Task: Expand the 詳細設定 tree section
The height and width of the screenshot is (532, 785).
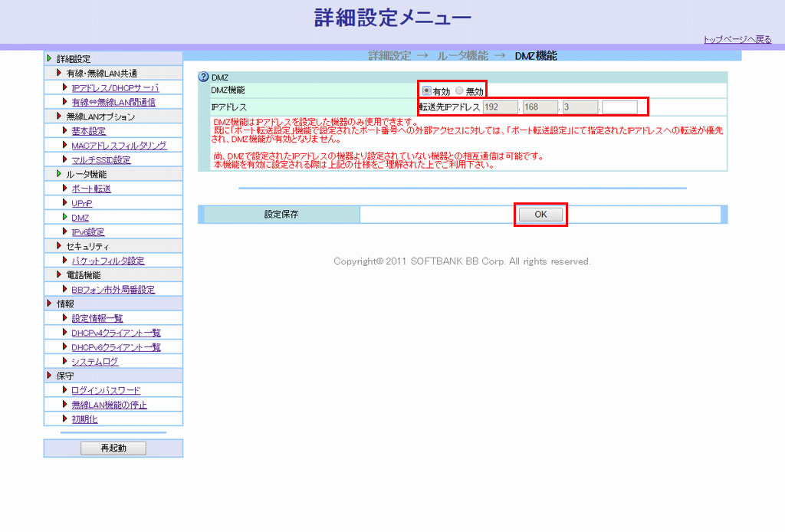Action: (50, 58)
